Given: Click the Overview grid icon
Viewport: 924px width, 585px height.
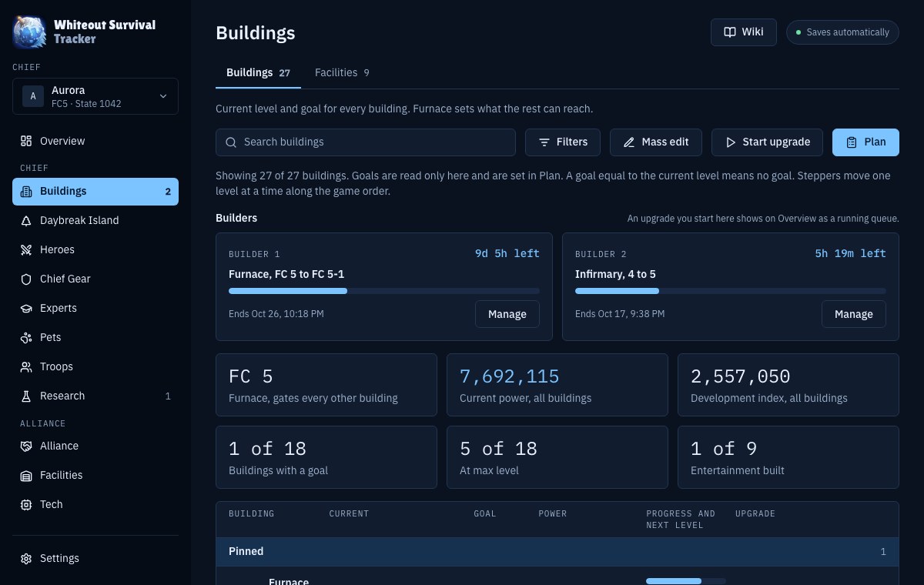Looking at the screenshot, I should pyautogui.click(x=26, y=141).
